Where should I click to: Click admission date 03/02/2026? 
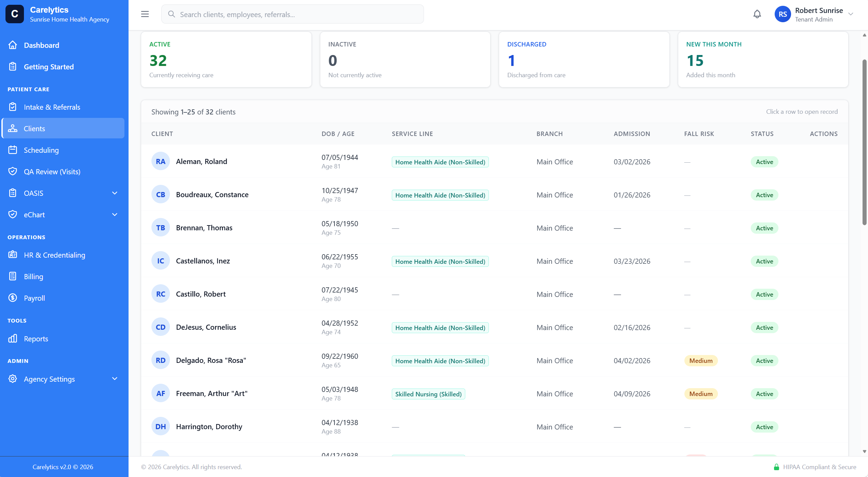(632, 162)
